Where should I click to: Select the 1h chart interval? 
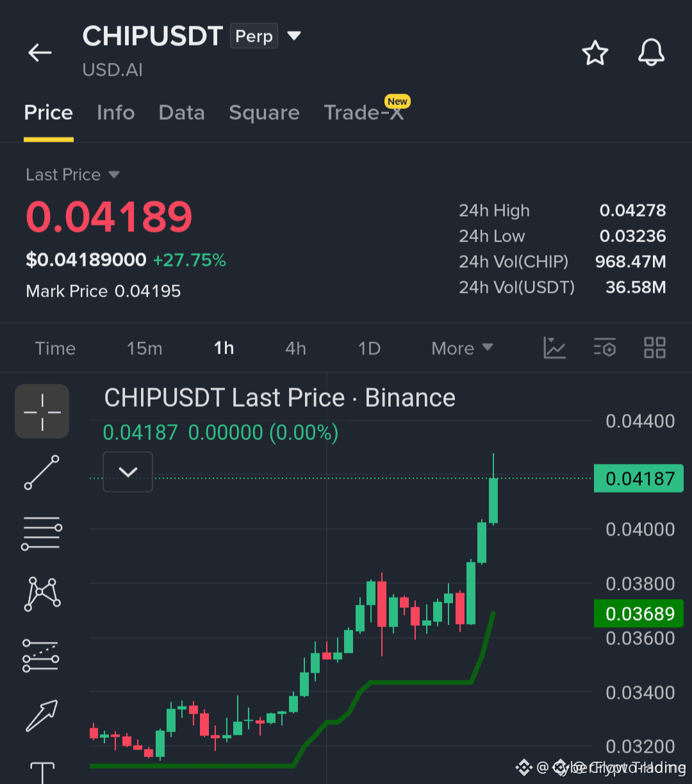click(x=224, y=348)
